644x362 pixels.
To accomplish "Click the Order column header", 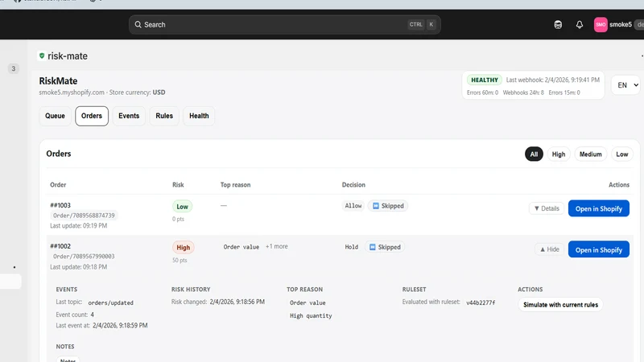I will [58, 185].
